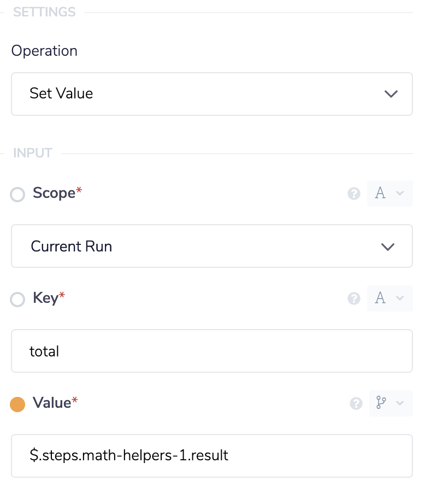Expand the type selector chevron next to Scope
The height and width of the screenshot is (504, 425).
[x=399, y=193]
